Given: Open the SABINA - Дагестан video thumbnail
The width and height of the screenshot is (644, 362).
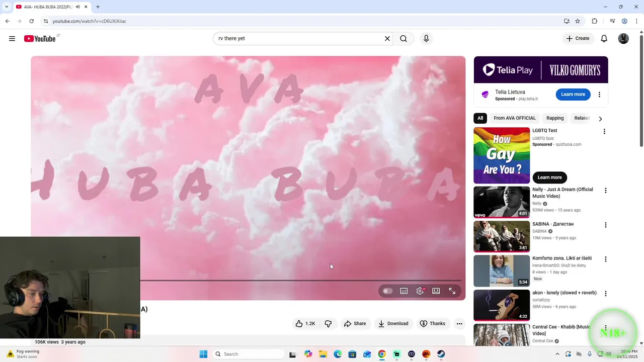Looking at the screenshot, I should point(502,236).
